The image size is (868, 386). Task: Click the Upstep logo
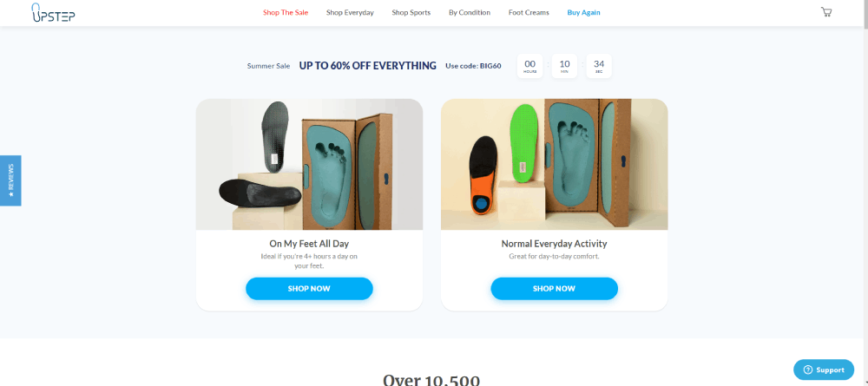coord(53,13)
